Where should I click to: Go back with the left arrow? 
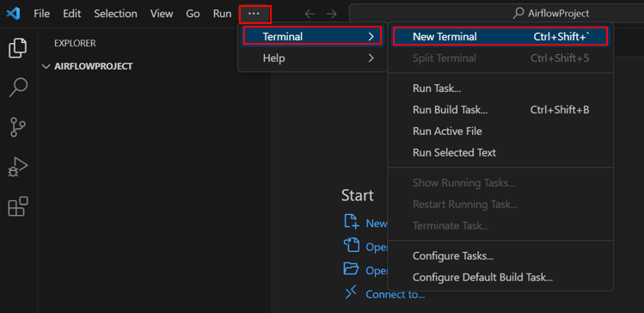point(310,14)
